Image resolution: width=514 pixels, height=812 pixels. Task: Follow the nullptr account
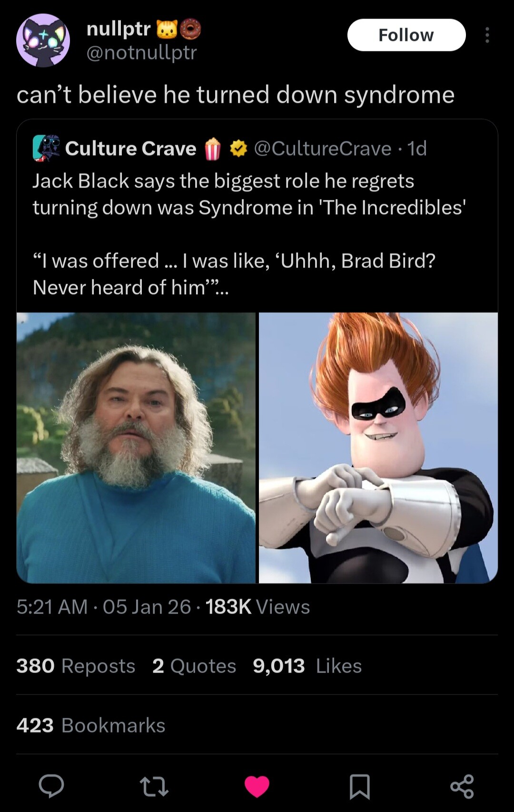[406, 35]
